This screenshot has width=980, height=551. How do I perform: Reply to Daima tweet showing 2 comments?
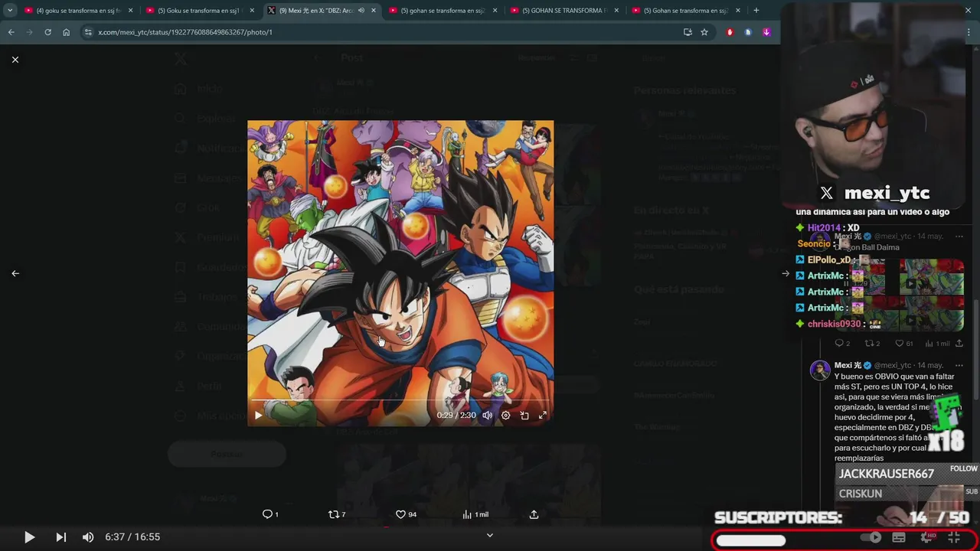pyautogui.click(x=842, y=344)
